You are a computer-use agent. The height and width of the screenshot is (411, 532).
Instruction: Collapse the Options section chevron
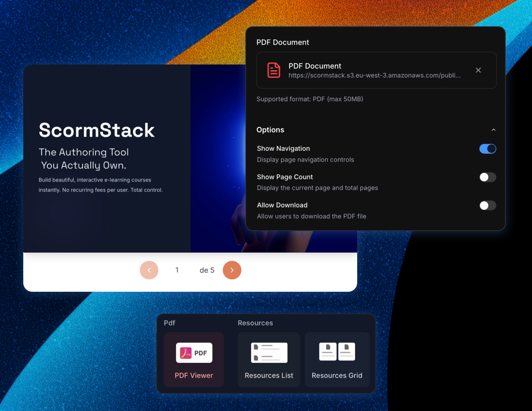(493, 130)
